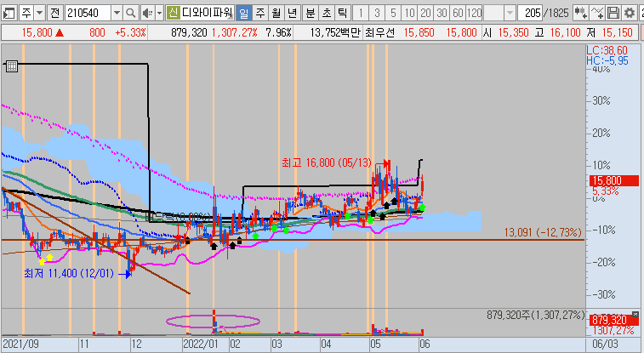The image size is (644, 353).
Task: Click the stock name 디와이파워
Action: [x=208, y=13]
